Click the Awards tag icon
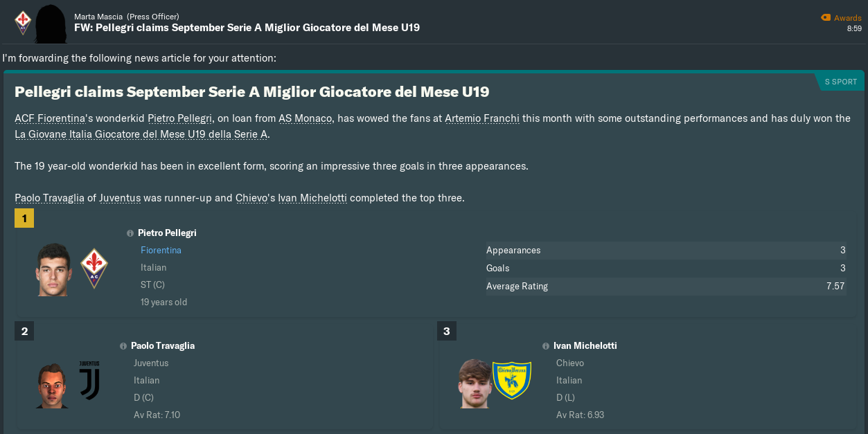The width and height of the screenshot is (868, 434). point(825,18)
